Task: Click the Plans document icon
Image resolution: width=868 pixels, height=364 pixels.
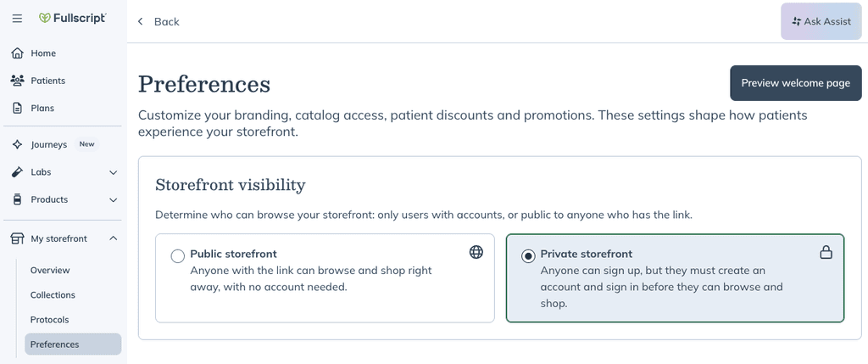Action: [x=18, y=108]
